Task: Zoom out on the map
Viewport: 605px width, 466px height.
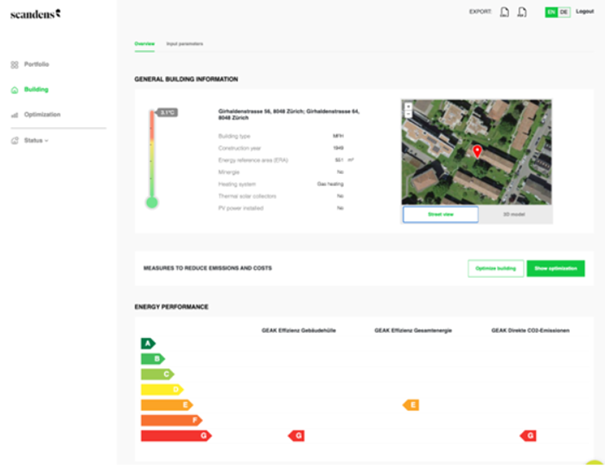Action: 408,114
